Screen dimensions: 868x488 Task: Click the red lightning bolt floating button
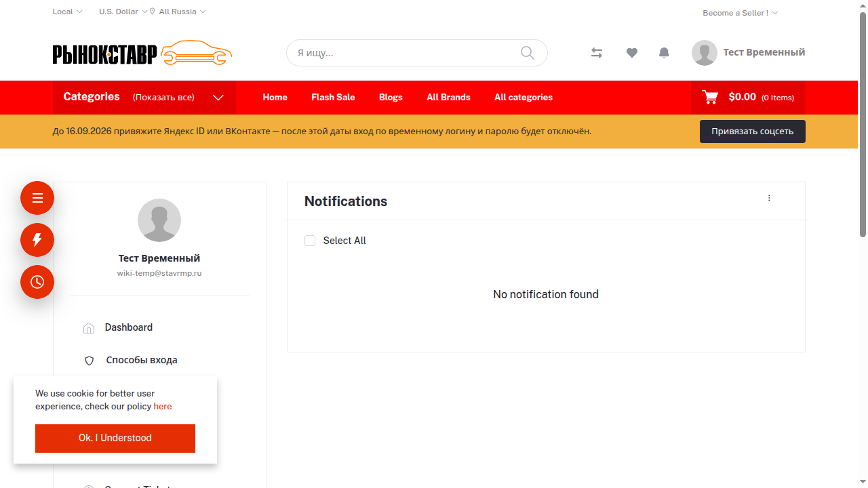37,240
